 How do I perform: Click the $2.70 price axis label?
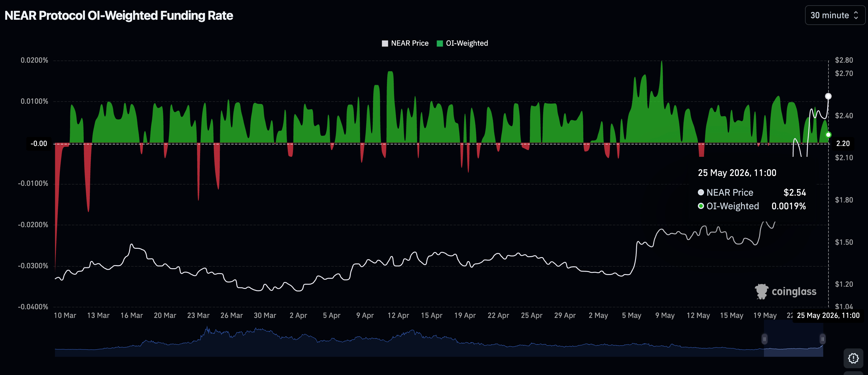(x=844, y=73)
